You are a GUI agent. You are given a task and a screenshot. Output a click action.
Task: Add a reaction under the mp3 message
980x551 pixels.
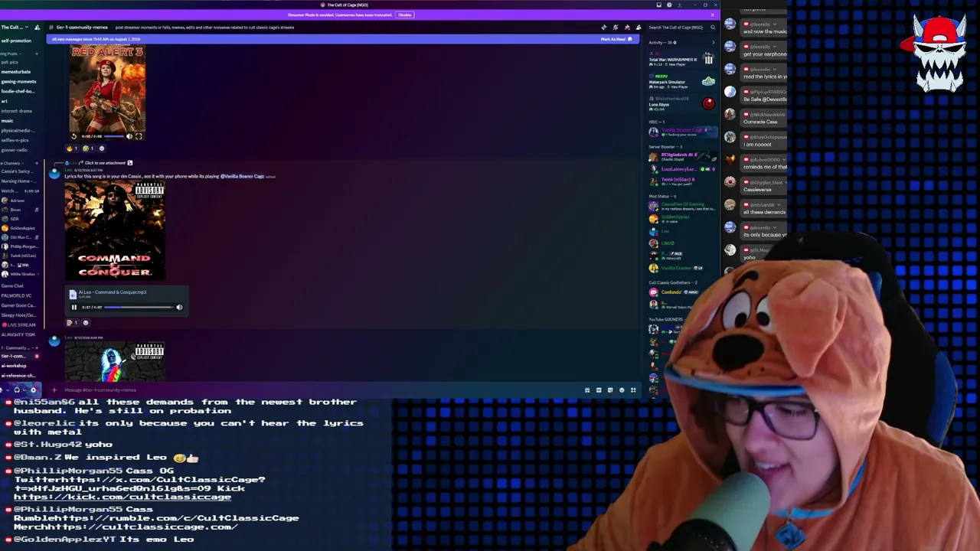pos(86,323)
